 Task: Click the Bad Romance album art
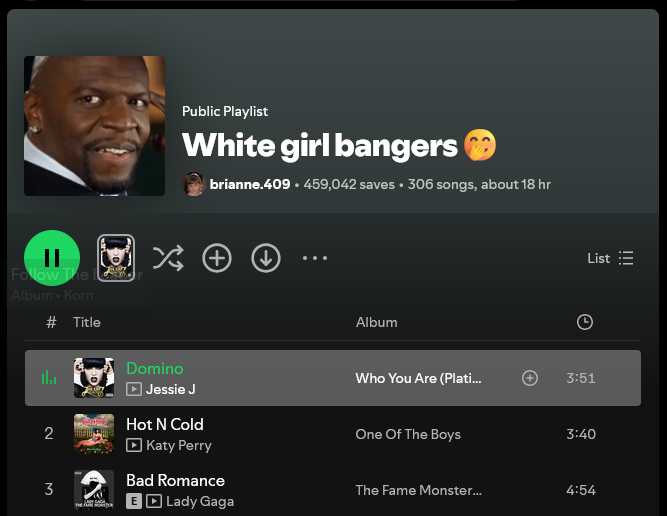point(94,490)
